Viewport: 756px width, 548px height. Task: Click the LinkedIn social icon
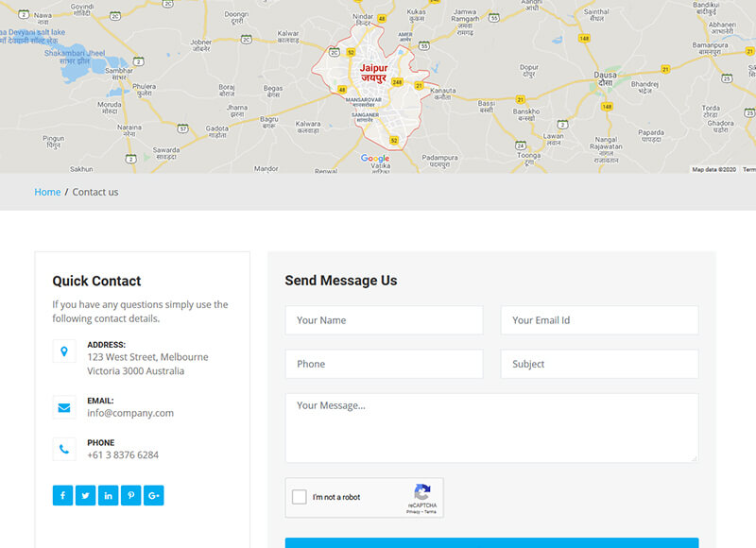(109, 495)
